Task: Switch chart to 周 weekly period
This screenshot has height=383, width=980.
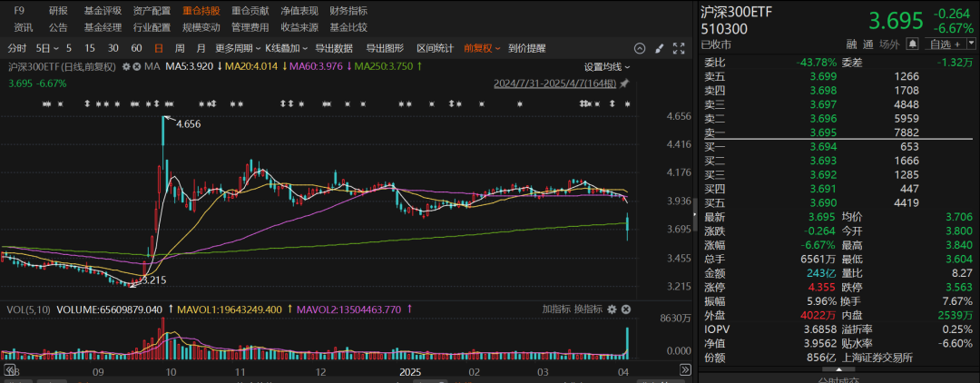Action: click(180, 48)
